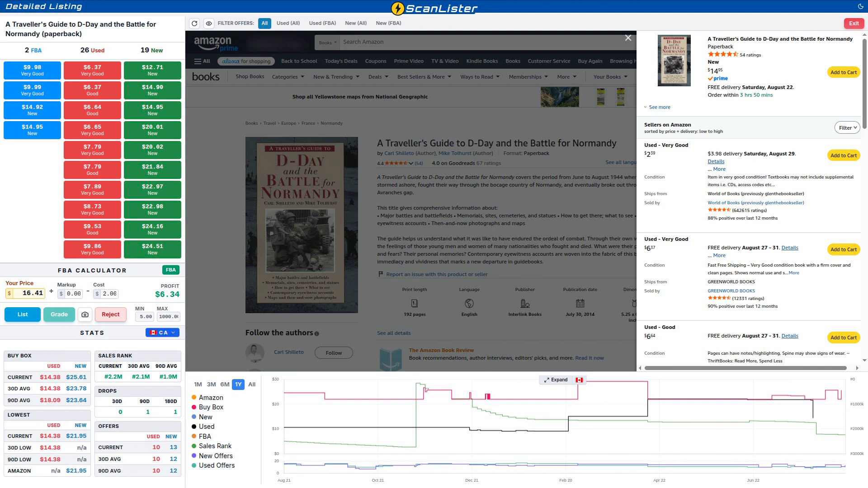This screenshot has width=868, height=488.
Task: Click the Canadian flag icon on the chart
Action: (579, 380)
